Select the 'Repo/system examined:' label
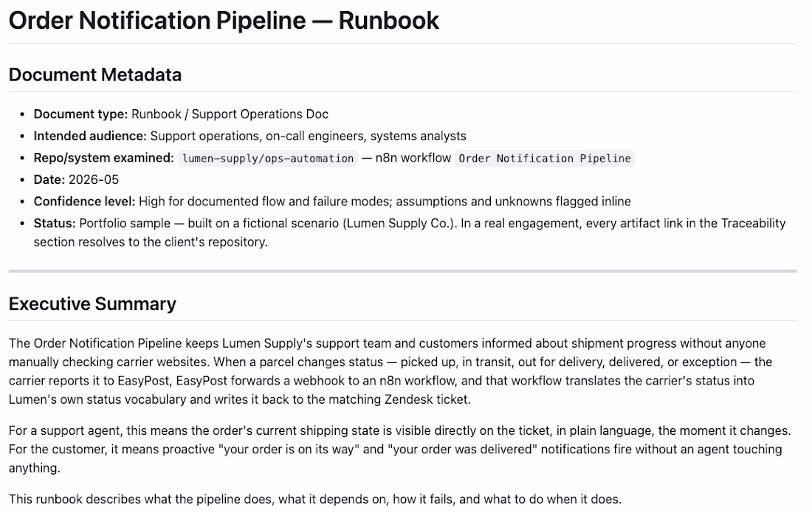This screenshot has width=812, height=516. coord(103,157)
